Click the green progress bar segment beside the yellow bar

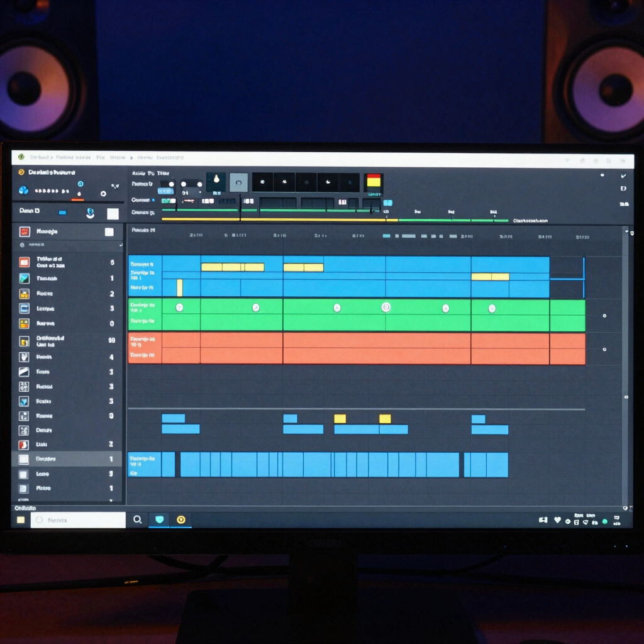click(453, 221)
